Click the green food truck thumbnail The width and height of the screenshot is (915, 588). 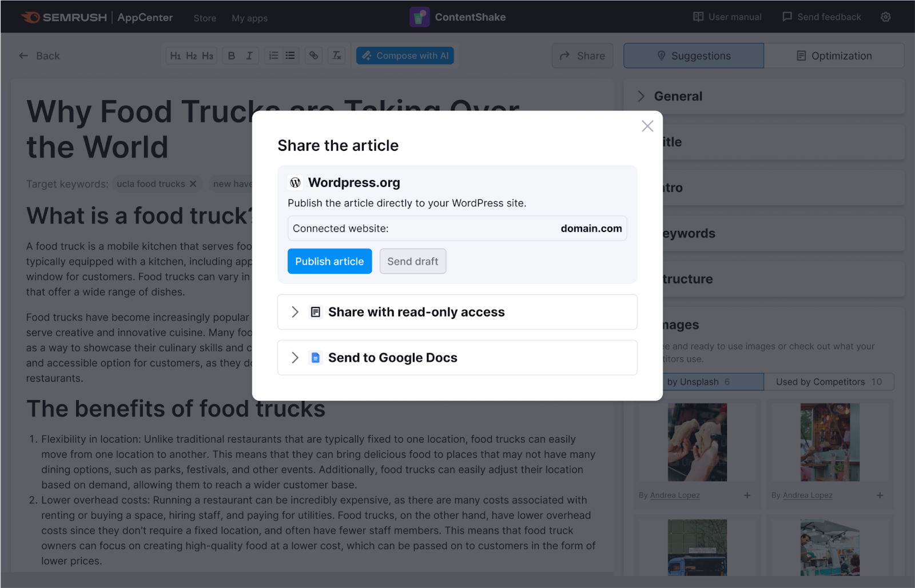[x=697, y=547]
